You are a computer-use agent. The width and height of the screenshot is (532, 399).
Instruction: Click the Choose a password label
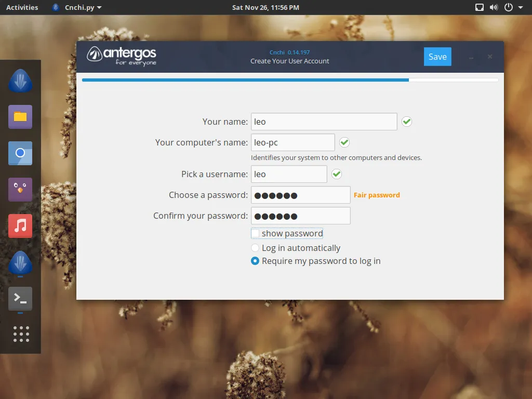point(208,195)
